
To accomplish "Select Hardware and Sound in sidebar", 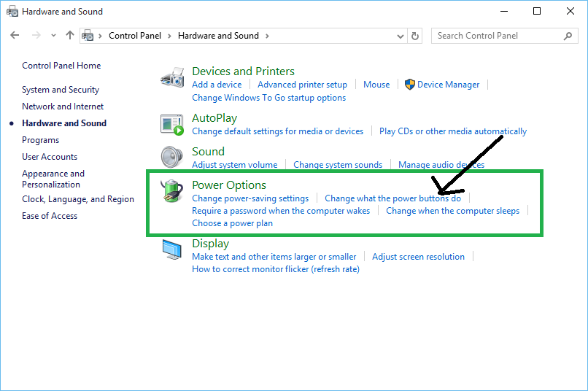I will click(x=64, y=123).
